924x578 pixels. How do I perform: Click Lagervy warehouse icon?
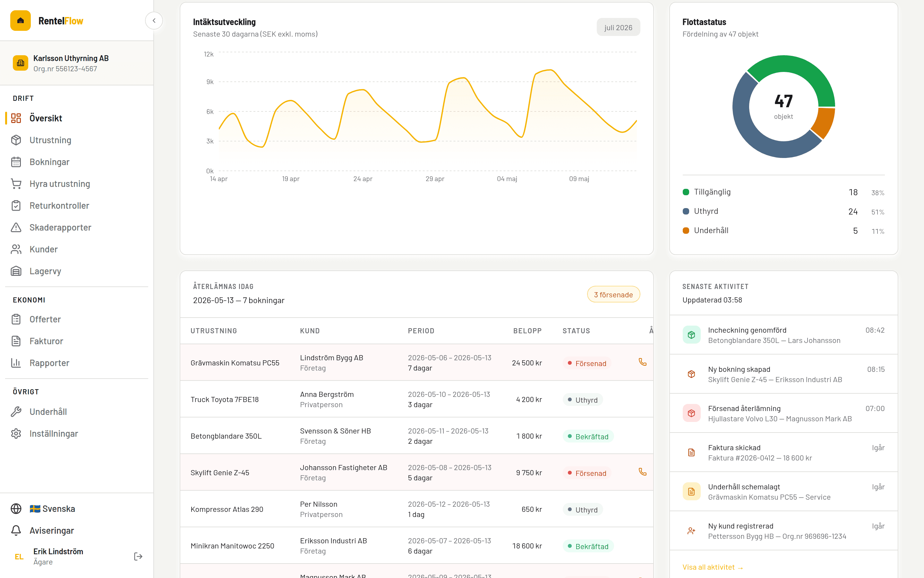(x=16, y=271)
